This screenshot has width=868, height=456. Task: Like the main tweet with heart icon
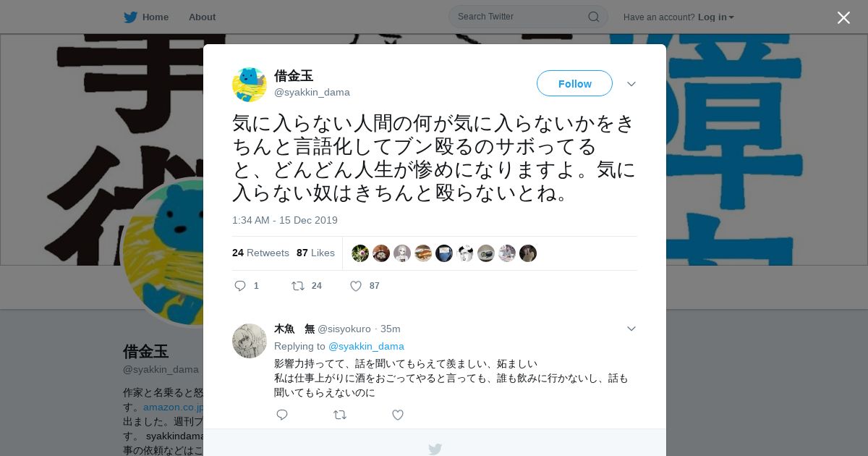356,286
